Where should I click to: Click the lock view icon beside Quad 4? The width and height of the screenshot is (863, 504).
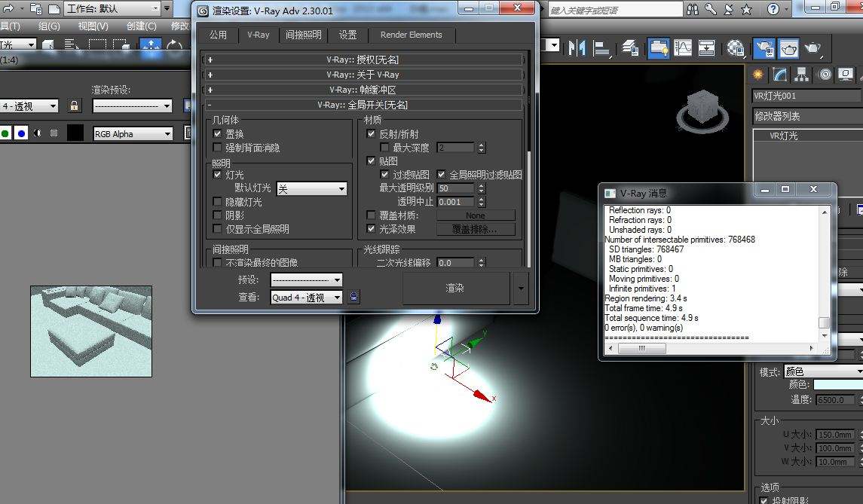coord(354,297)
